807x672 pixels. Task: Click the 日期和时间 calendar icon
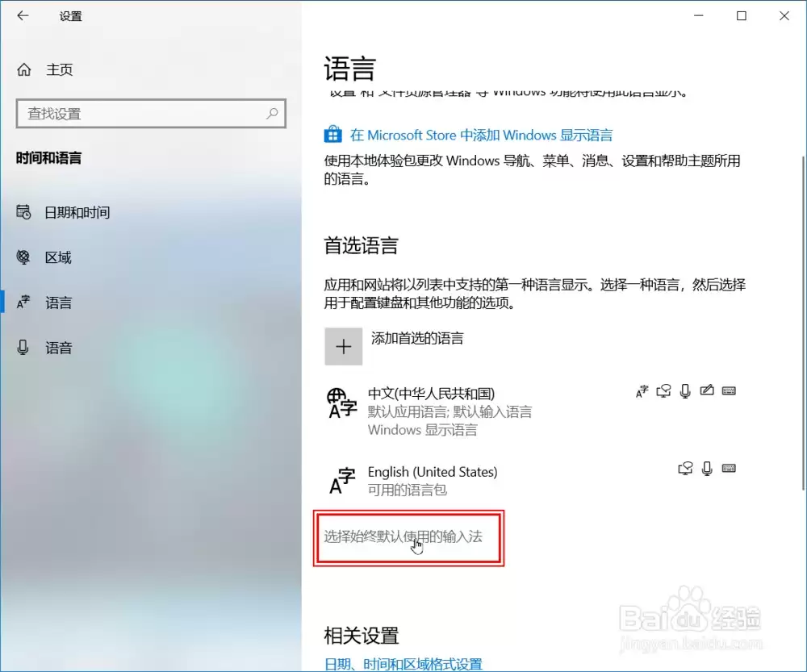point(23,212)
